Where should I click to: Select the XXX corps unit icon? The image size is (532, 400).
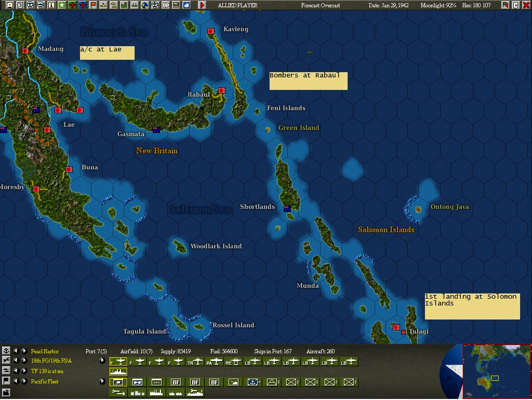tap(156, 382)
